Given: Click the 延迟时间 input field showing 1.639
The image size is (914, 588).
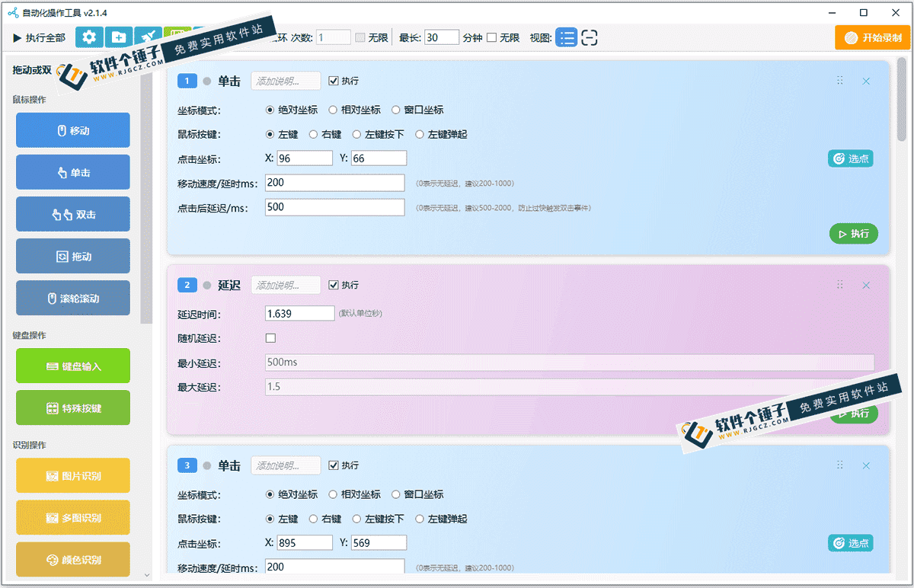Looking at the screenshot, I should click(299, 313).
